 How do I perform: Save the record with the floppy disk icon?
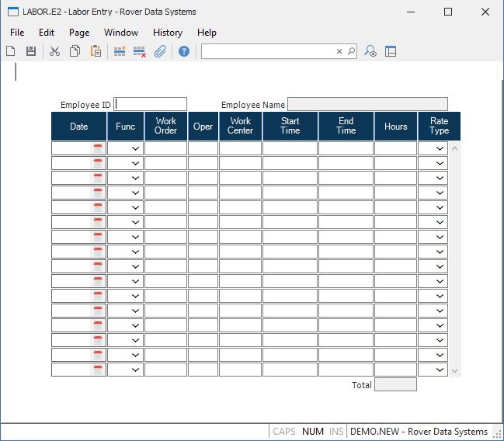click(31, 51)
